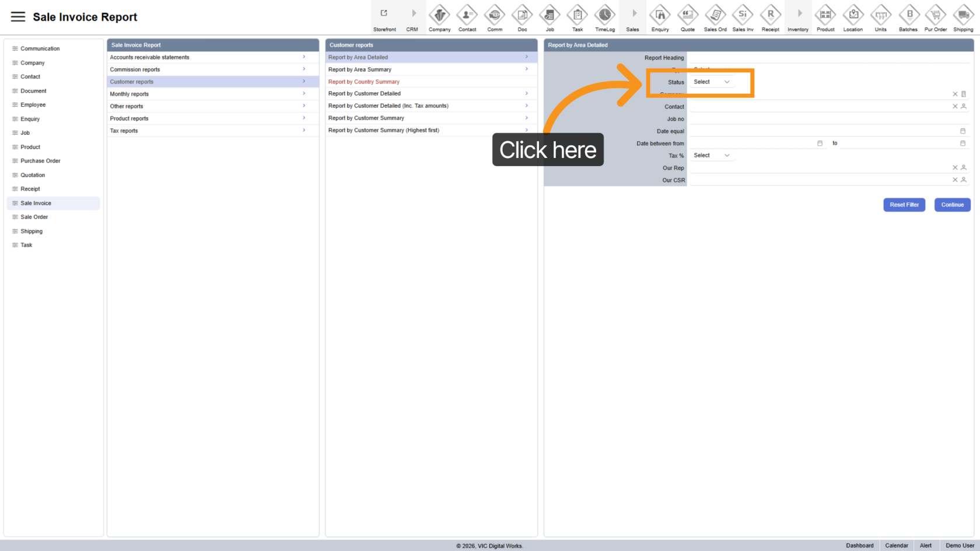Viewport: 980px width, 551px height.
Task: Open Report by Customer Summary
Action: (x=366, y=118)
